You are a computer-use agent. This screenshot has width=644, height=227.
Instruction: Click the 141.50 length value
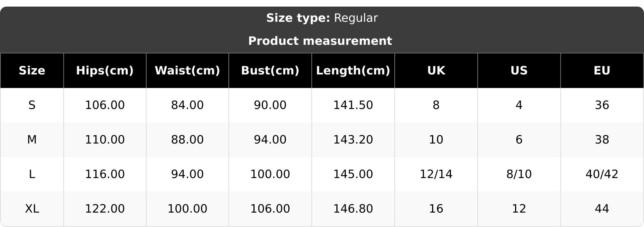point(353,105)
